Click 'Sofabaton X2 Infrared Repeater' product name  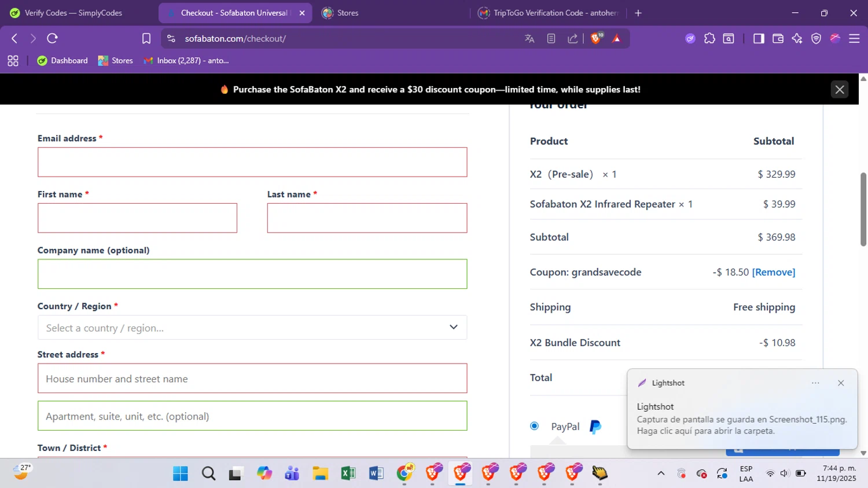pyautogui.click(x=602, y=204)
